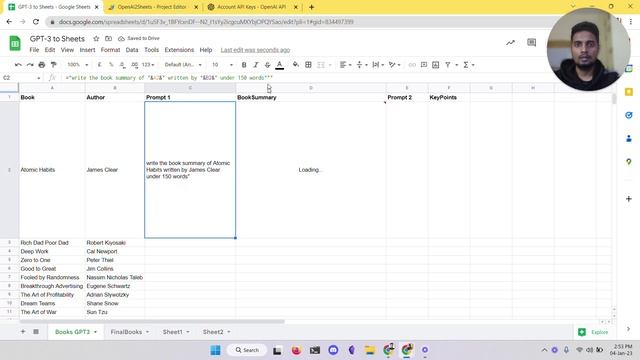Open vertical align dropdown
This screenshot has height=360, width=640.
click(362, 64)
